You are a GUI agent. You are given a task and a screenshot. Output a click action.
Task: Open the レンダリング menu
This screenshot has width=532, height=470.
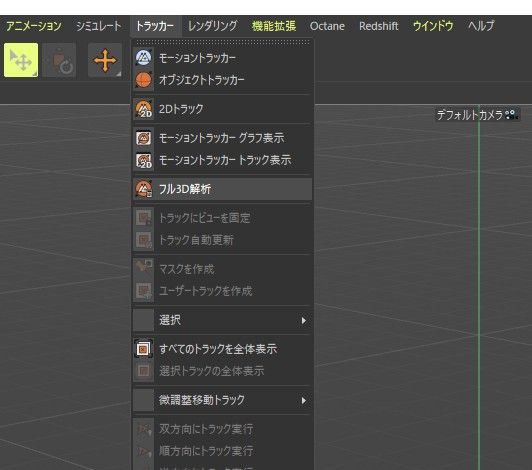pyautogui.click(x=212, y=26)
